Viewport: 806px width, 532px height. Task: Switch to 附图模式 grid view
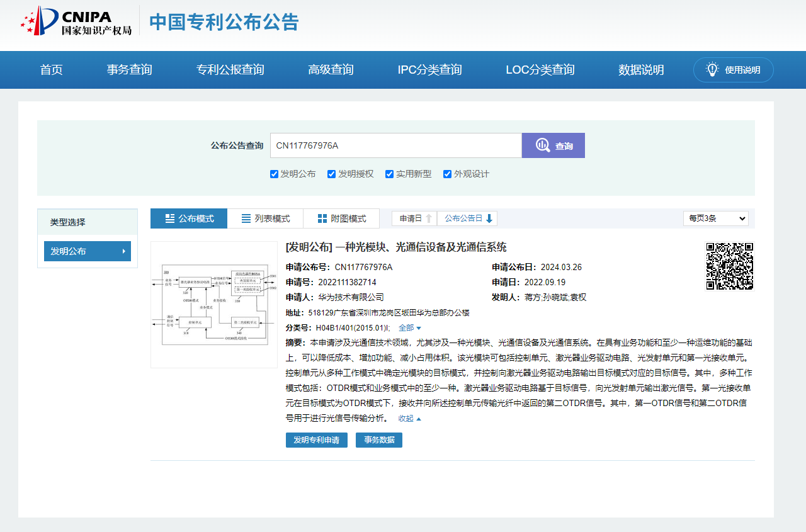(341, 218)
